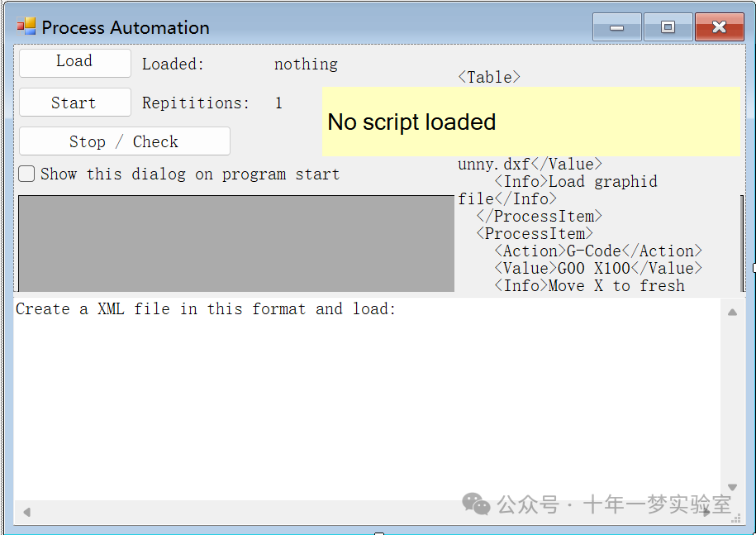The height and width of the screenshot is (535, 756).
Task: Close the Process Automation window
Action: tap(720, 27)
